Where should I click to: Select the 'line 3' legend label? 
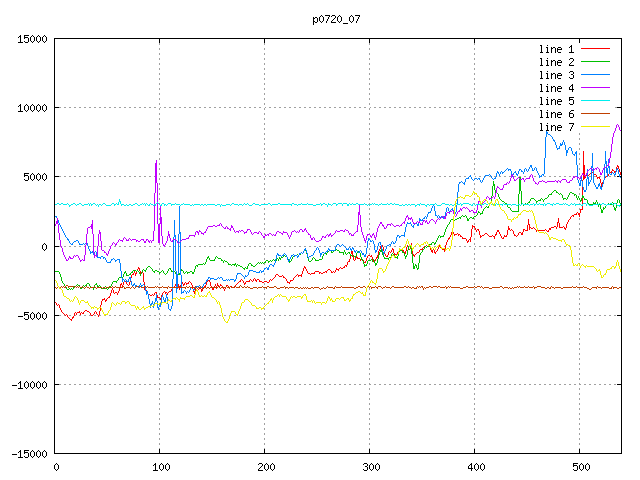point(557,74)
